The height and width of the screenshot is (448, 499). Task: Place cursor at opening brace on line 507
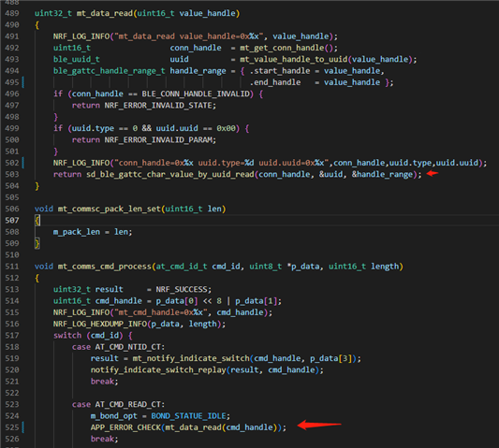pos(37,221)
